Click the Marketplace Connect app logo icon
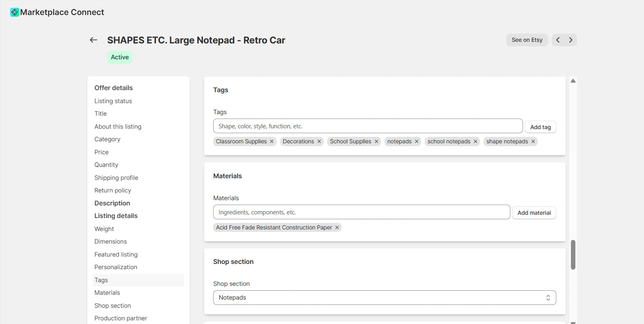This screenshot has width=644, height=324. pyautogui.click(x=15, y=12)
